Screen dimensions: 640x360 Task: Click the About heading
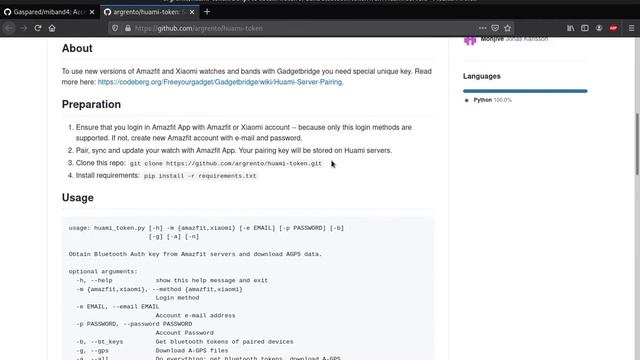click(77, 48)
